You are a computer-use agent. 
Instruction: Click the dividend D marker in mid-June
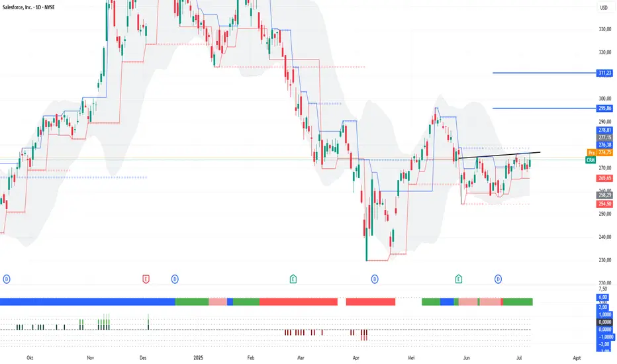(x=498, y=279)
